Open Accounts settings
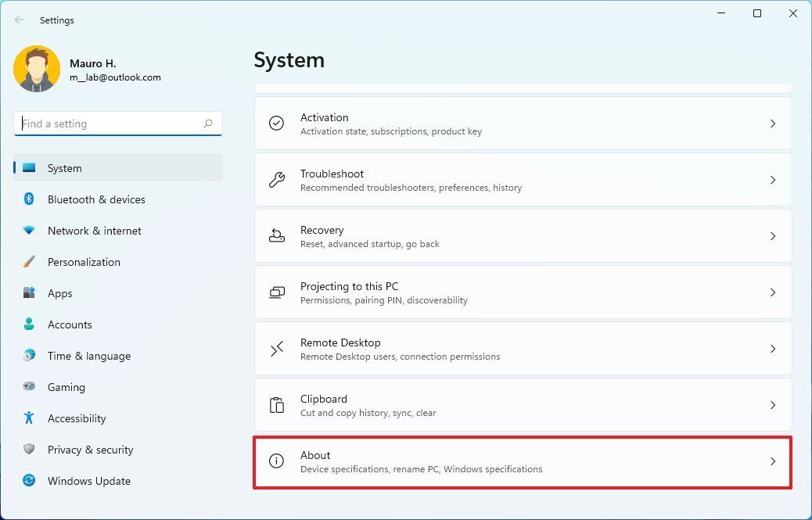 click(70, 325)
